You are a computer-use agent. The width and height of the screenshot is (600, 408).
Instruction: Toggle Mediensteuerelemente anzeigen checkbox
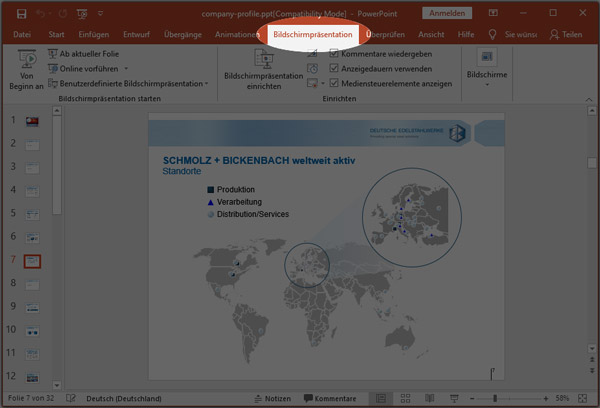(334, 83)
